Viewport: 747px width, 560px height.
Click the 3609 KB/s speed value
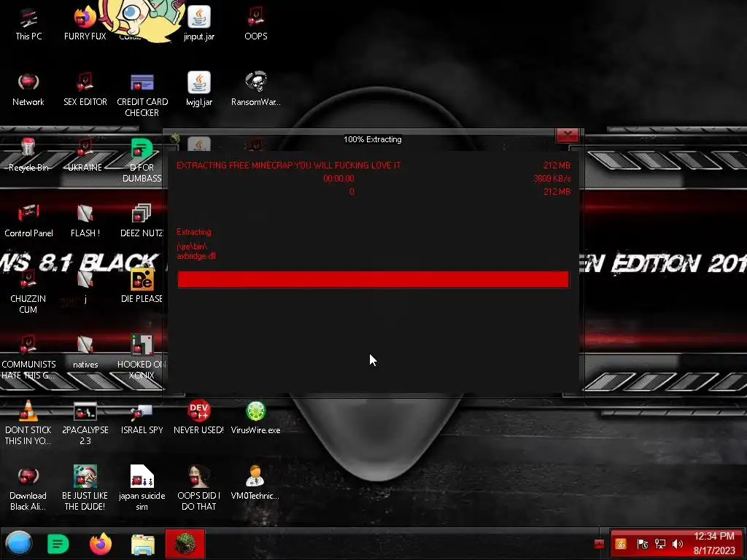551,179
